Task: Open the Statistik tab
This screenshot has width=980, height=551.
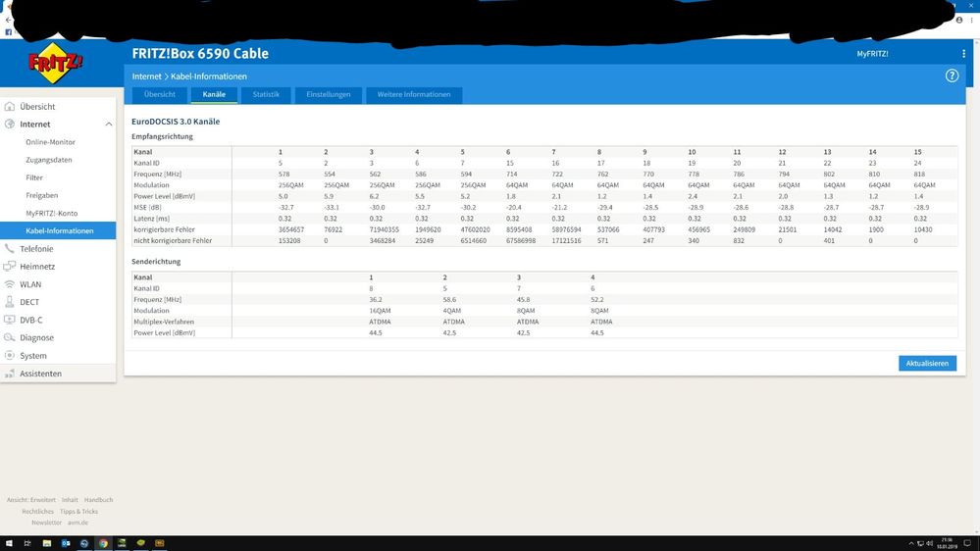Action: [x=266, y=94]
